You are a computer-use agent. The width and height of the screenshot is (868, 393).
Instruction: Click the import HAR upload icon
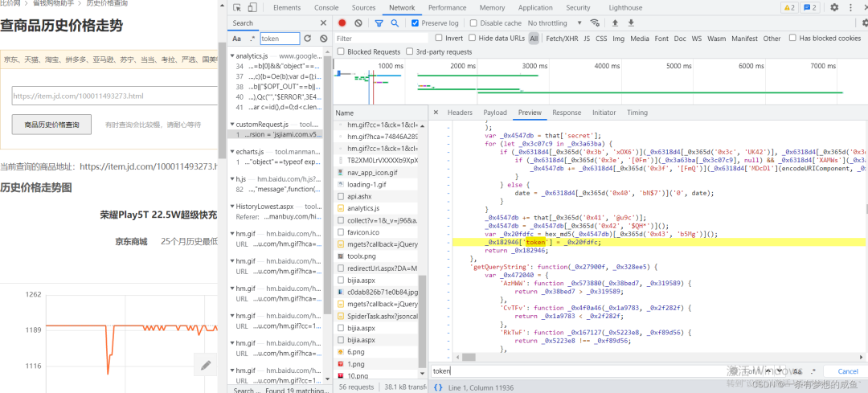tap(615, 23)
